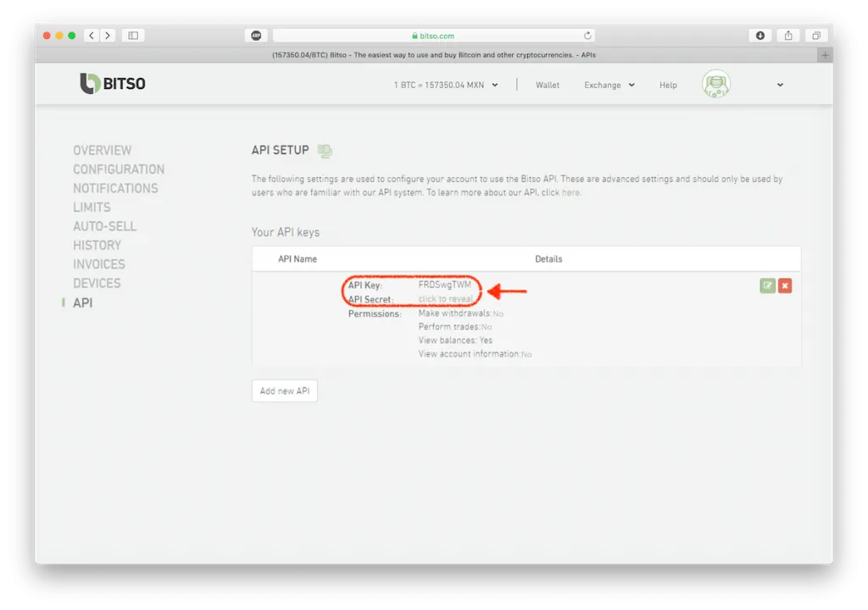Delete the API key with red X
The image size is (868, 610).
coord(785,286)
